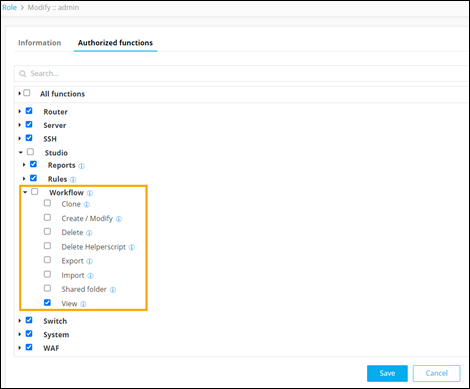Click the info icon beside Create / Modify
The height and width of the screenshot is (389, 470).
pyautogui.click(x=119, y=219)
